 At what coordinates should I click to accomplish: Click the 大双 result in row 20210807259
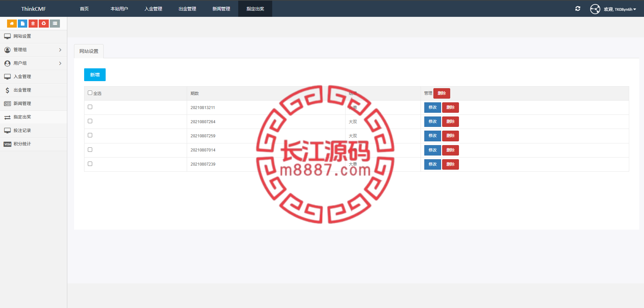[x=353, y=136]
